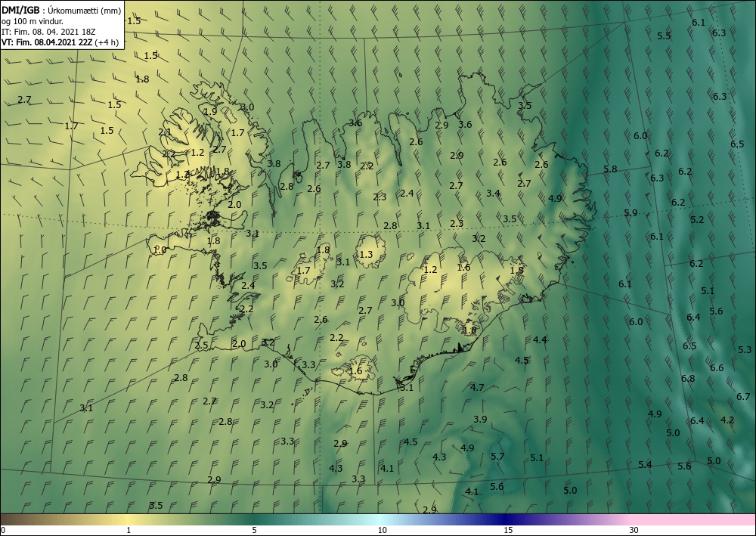Click the '1.0' value on the map
This screenshot has width=756, height=536.
point(160,250)
